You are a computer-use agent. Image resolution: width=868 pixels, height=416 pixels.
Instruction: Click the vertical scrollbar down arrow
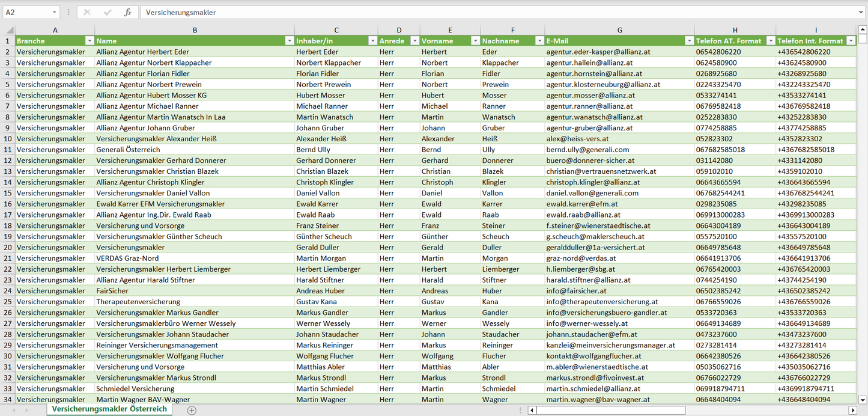tap(863, 399)
